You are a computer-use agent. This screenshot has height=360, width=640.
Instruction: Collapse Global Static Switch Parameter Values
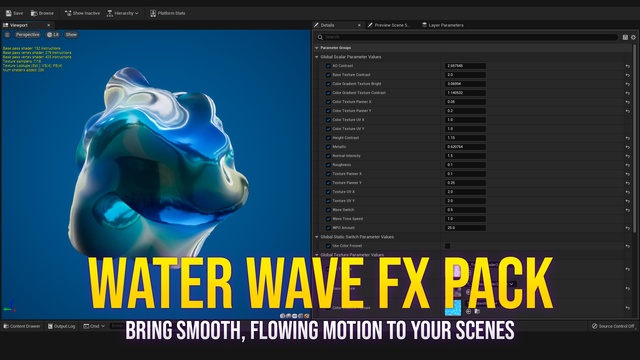pyautogui.click(x=317, y=237)
